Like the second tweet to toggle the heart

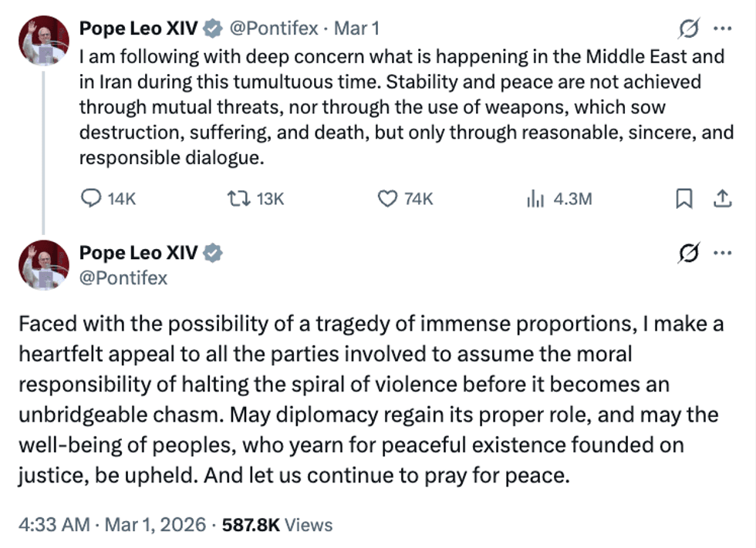click(390, 198)
